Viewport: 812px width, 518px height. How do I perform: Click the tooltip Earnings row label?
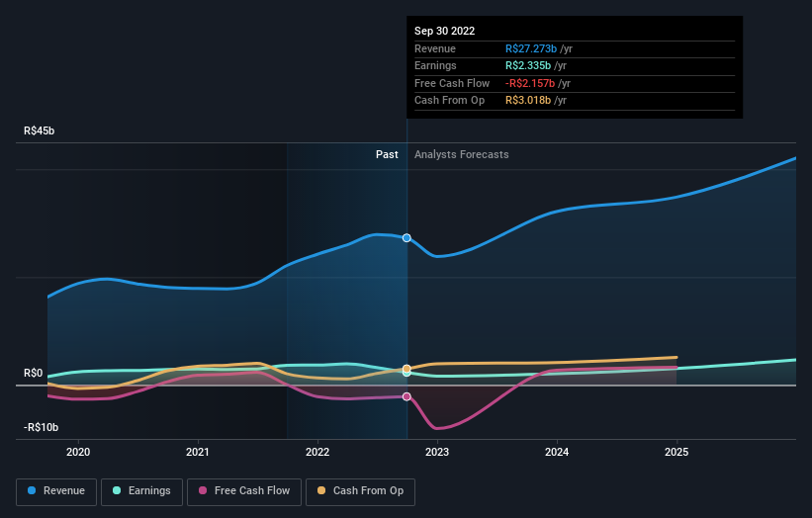click(x=435, y=65)
